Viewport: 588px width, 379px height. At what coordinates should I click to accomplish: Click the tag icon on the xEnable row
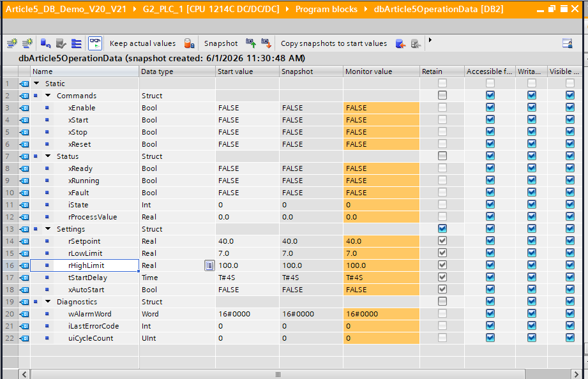coord(24,108)
